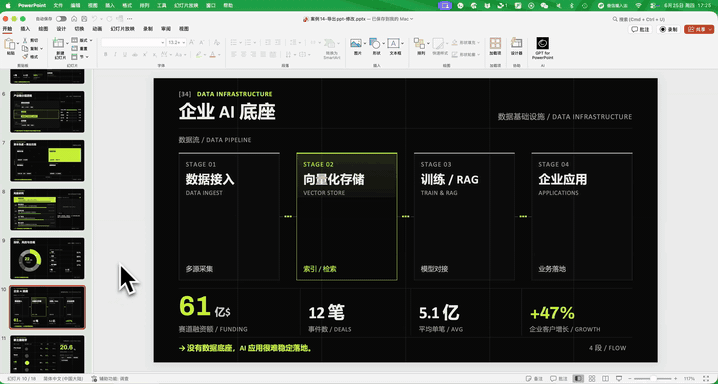
Task: Click the three-dot more options icon
Action: point(130,19)
